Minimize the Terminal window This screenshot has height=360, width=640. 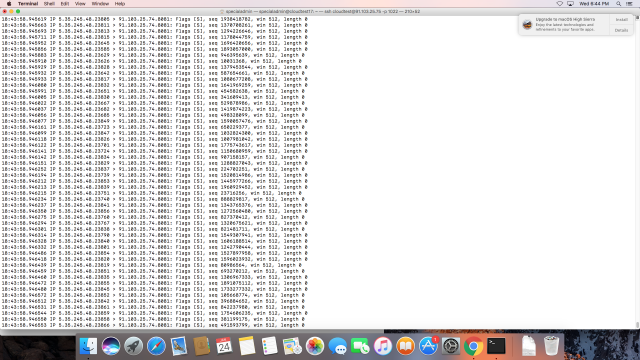11,11
